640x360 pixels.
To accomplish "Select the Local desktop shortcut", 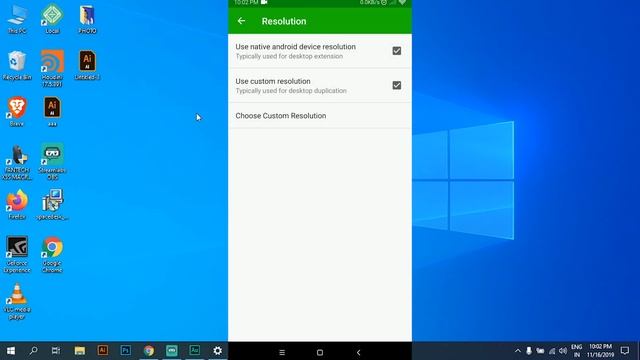I will point(52,19).
